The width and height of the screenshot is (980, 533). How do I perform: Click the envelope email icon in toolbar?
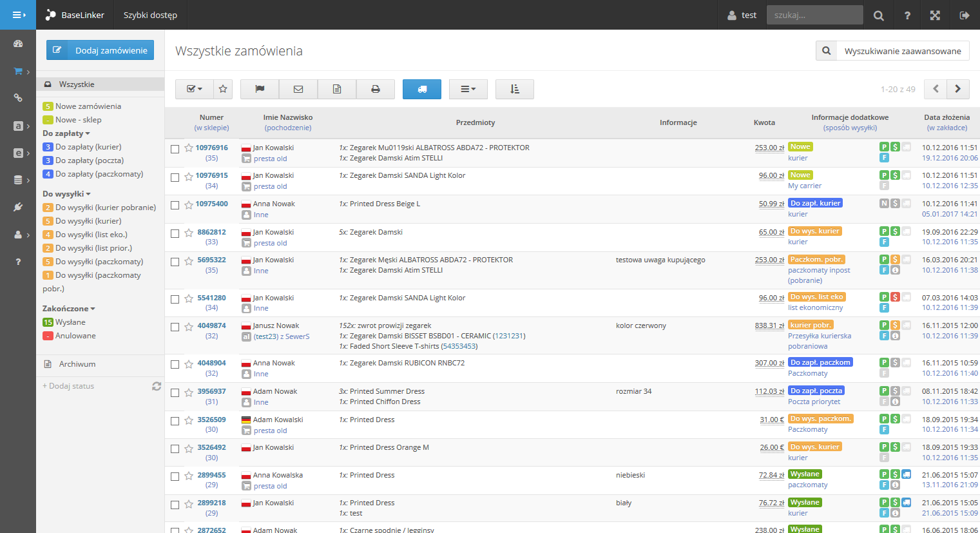[298, 89]
